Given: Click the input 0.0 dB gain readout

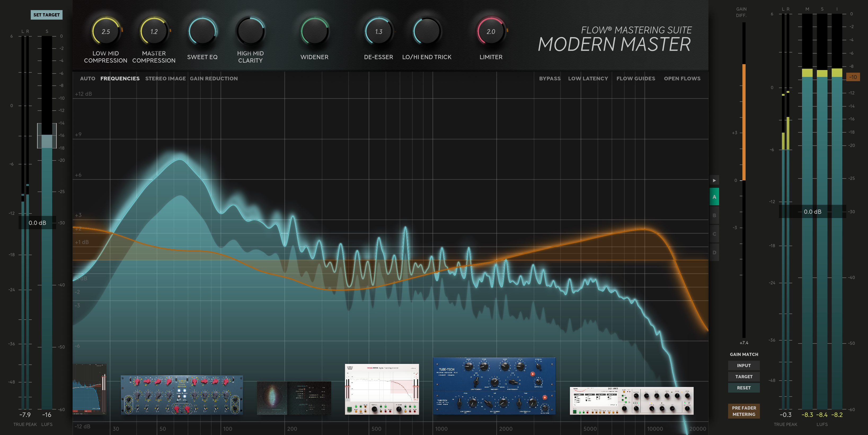Looking at the screenshot, I should coord(37,223).
